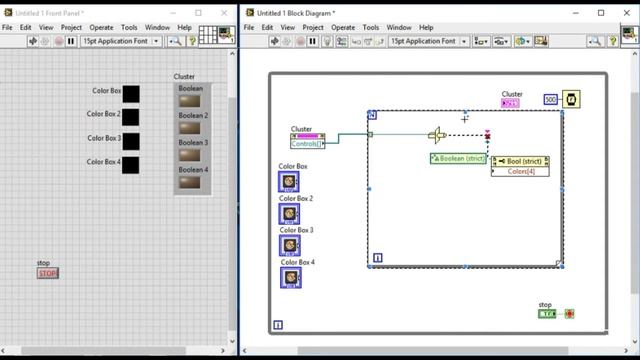Click To More Specific Class node

[x=437, y=135]
